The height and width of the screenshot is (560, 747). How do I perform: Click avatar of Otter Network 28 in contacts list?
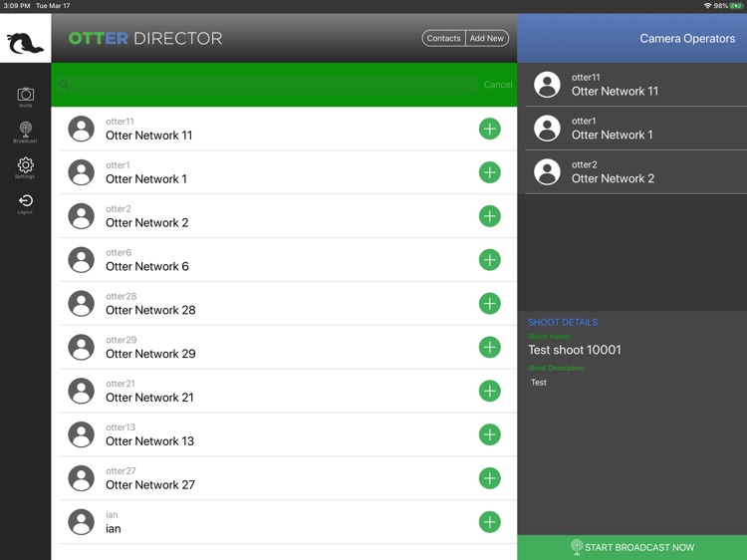[x=82, y=304]
